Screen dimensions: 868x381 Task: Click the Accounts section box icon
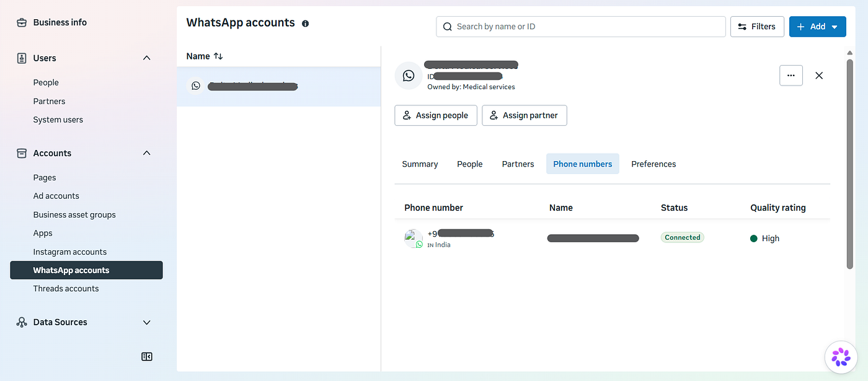click(22, 153)
